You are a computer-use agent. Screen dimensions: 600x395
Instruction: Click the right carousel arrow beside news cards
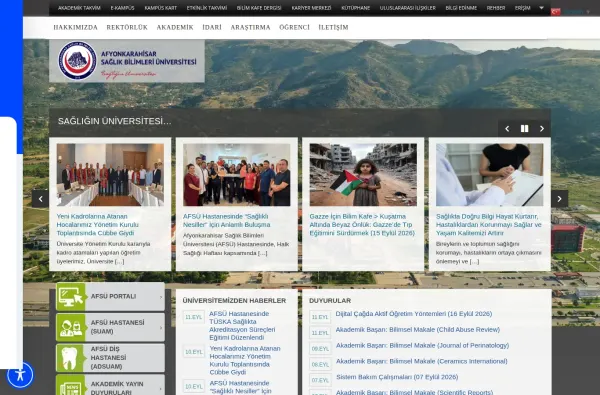pyautogui.click(x=559, y=199)
